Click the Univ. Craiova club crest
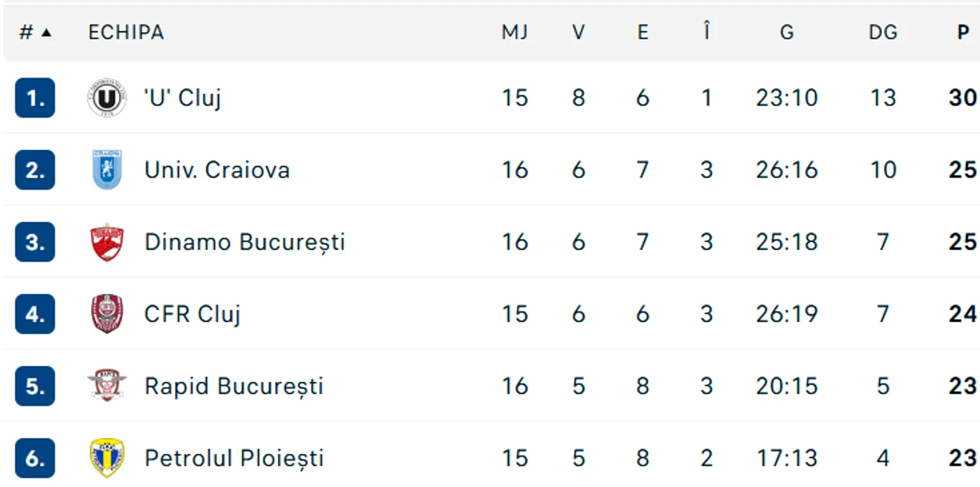The height and width of the screenshot is (487, 980). [107, 170]
